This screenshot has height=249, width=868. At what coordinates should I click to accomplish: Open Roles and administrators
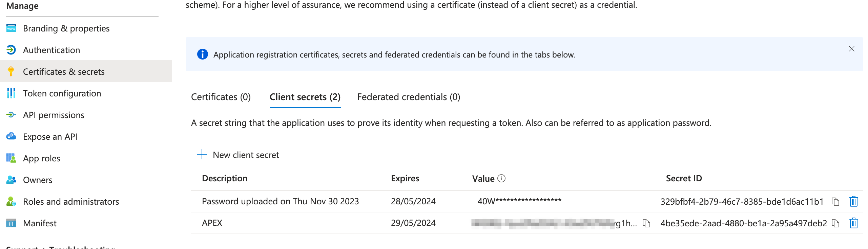tap(71, 201)
